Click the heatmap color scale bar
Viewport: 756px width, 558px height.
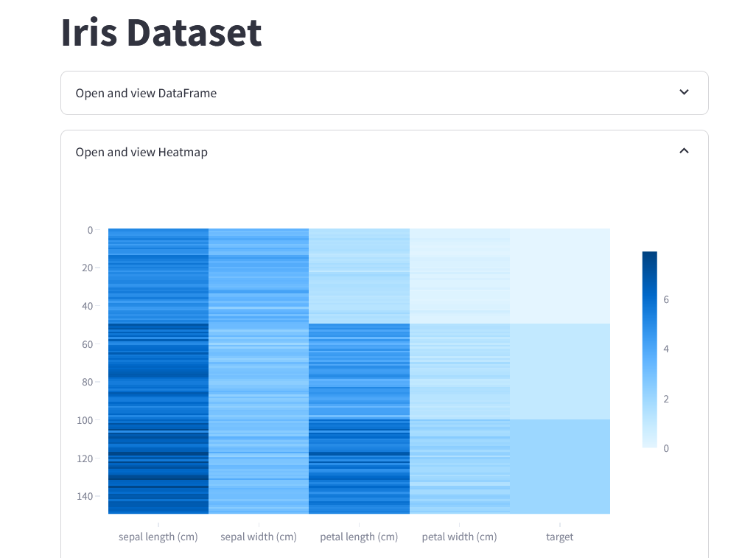click(649, 349)
